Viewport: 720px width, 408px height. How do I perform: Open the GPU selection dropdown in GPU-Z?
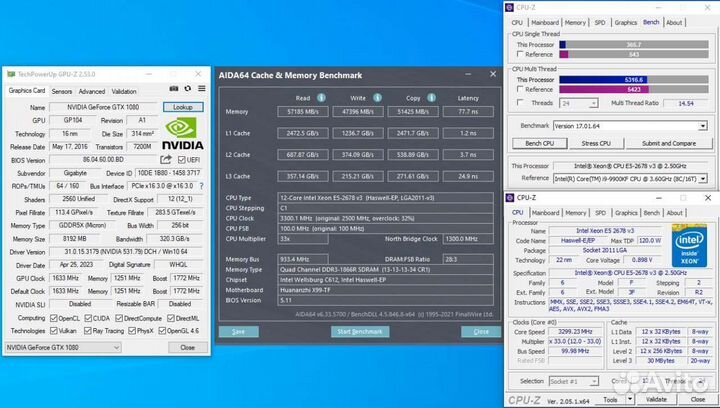click(63, 347)
